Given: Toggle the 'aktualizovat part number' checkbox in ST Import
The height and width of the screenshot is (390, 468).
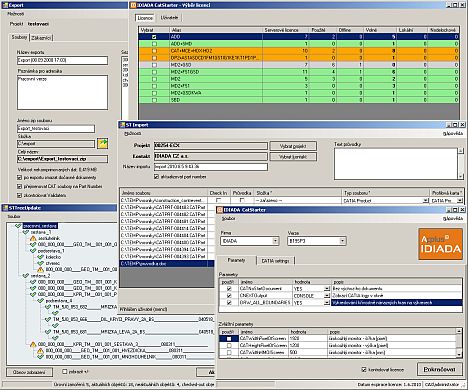Looking at the screenshot, I should [x=156, y=177].
